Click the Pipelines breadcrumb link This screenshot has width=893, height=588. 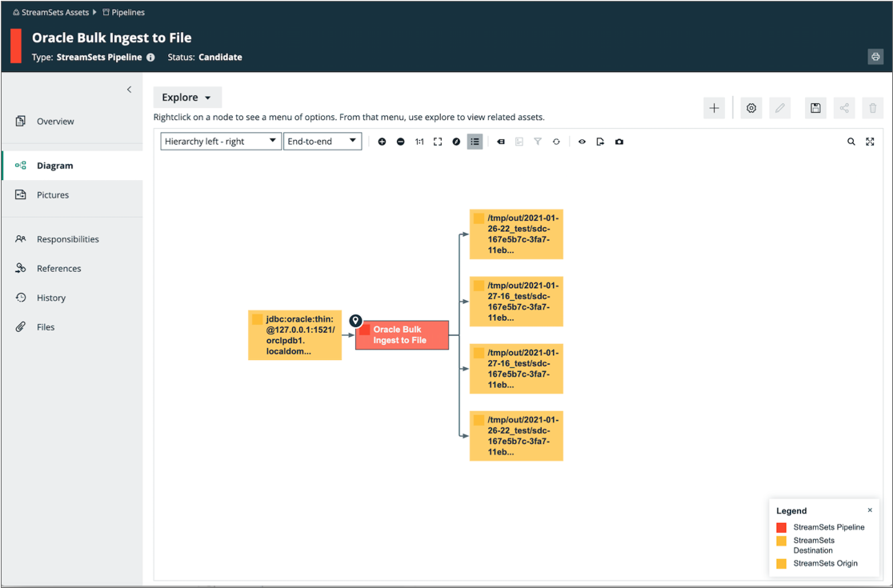[x=128, y=12]
